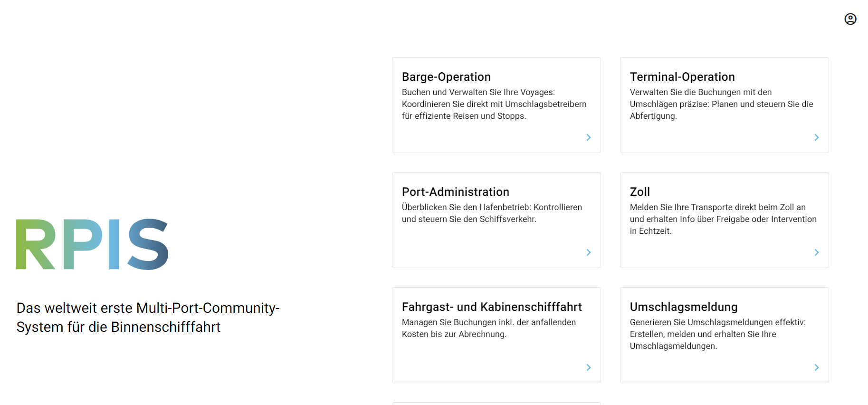Open the Zoll heading
Screen dimensions: 868x405
639,192
